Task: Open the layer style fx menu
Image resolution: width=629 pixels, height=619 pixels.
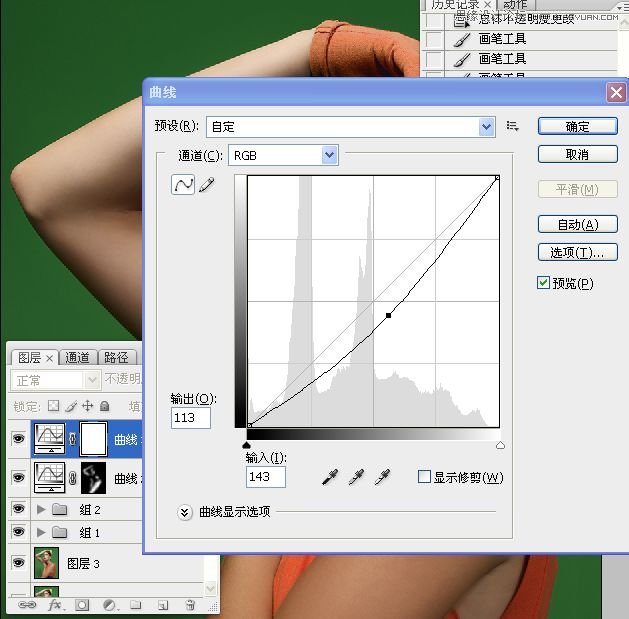Action: [x=55, y=605]
